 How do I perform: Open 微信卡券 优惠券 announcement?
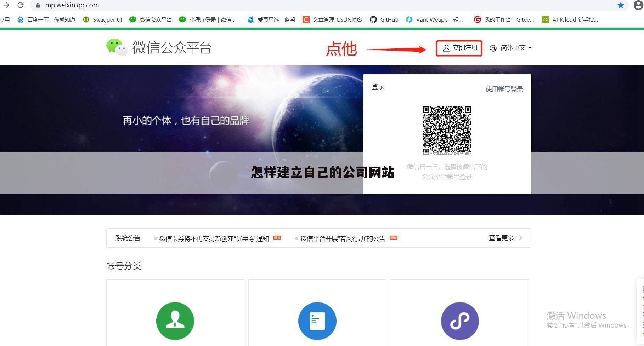point(214,238)
